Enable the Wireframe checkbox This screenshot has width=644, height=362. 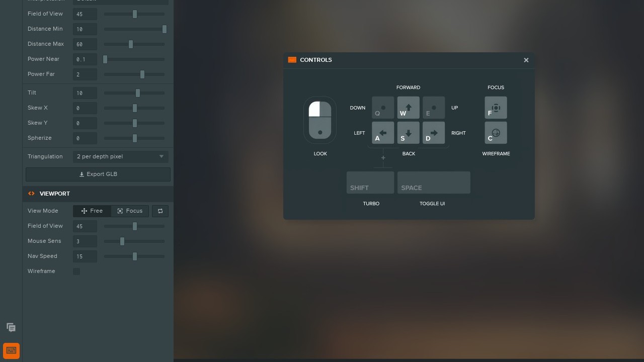click(76, 271)
